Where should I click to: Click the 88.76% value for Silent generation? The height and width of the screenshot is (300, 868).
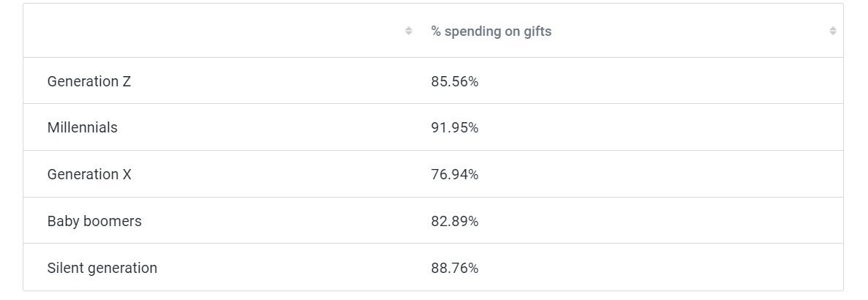click(x=454, y=268)
